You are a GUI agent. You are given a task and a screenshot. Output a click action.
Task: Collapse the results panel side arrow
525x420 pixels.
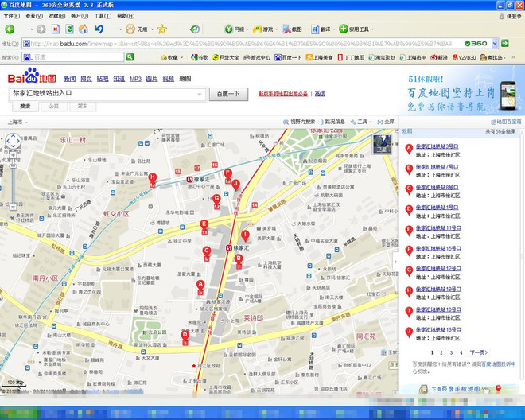pos(395,262)
